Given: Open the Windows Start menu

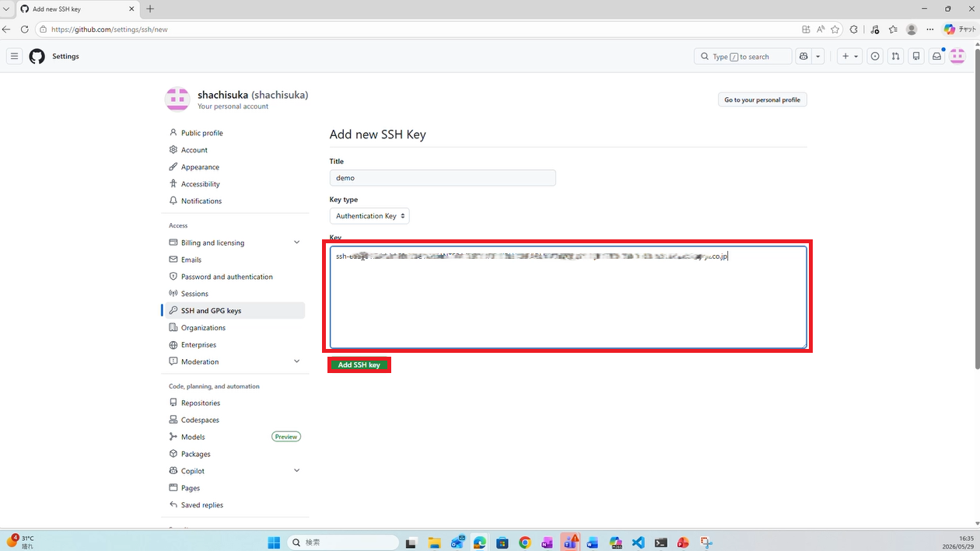Looking at the screenshot, I should click(x=274, y=542).
